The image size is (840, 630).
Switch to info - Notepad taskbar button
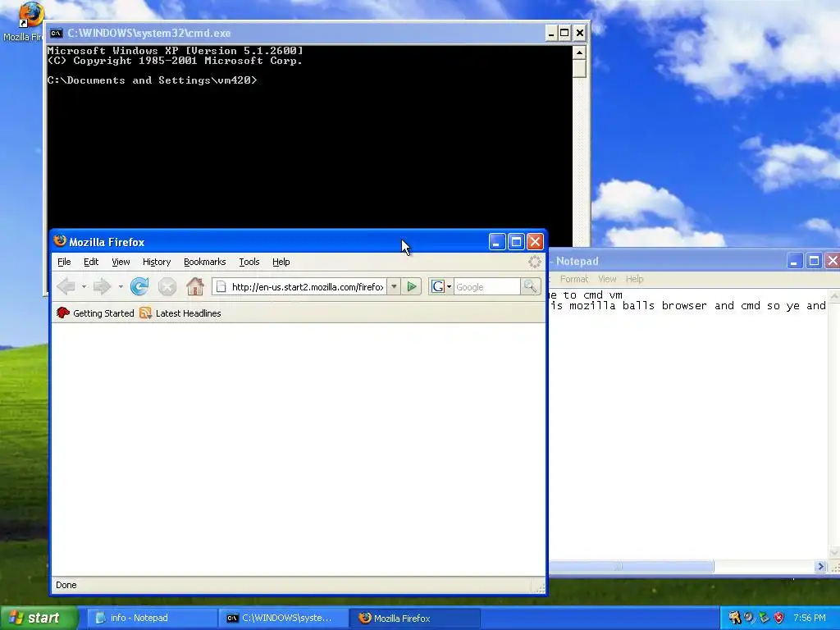tap(152, 619)
